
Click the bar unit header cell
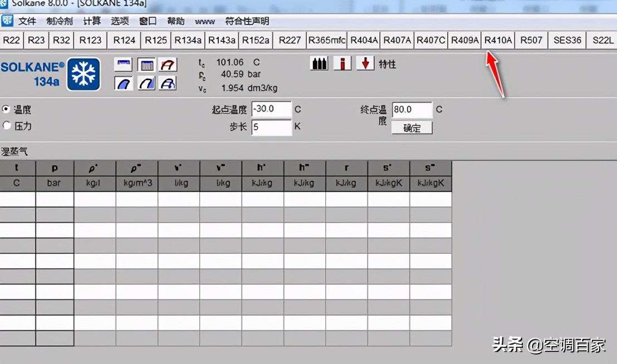[55, 183]
